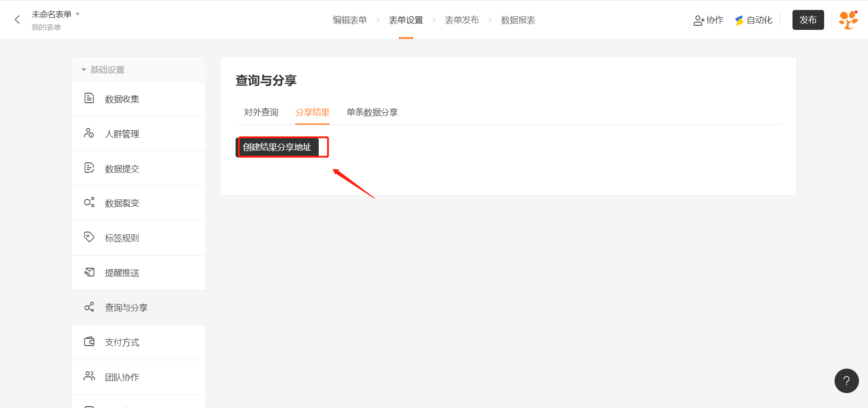This screenshot has height=408, width=868.
Task: Switch to 单条数据分享 tab
Action: point(372,112)
